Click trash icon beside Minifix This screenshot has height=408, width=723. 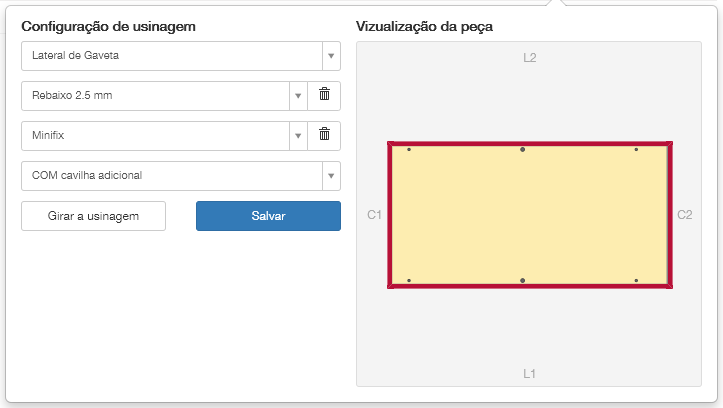324,135
